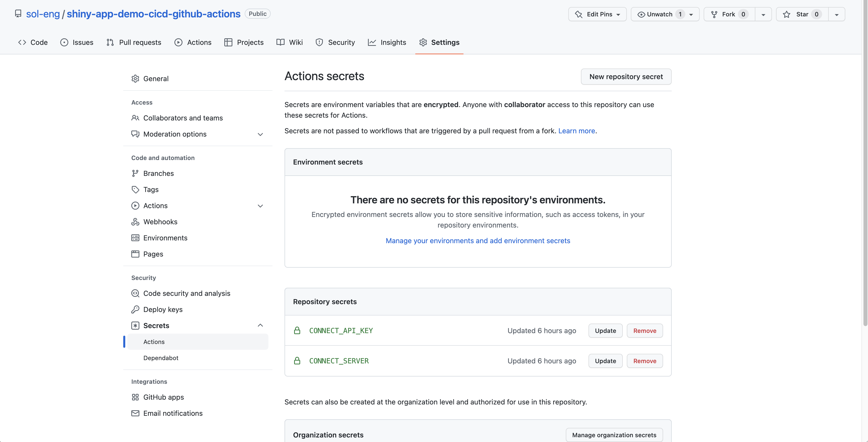Switch to the Insights tab

pos(387,42)
